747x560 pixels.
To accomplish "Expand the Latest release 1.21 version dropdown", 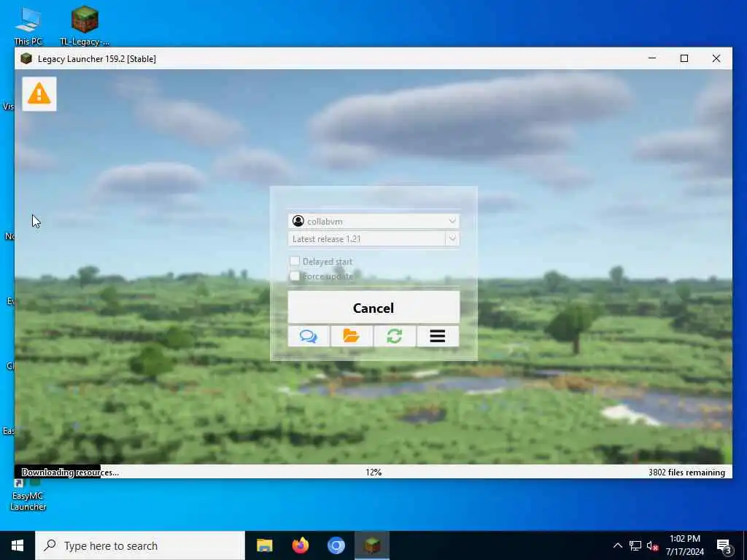I will point(452,238).
